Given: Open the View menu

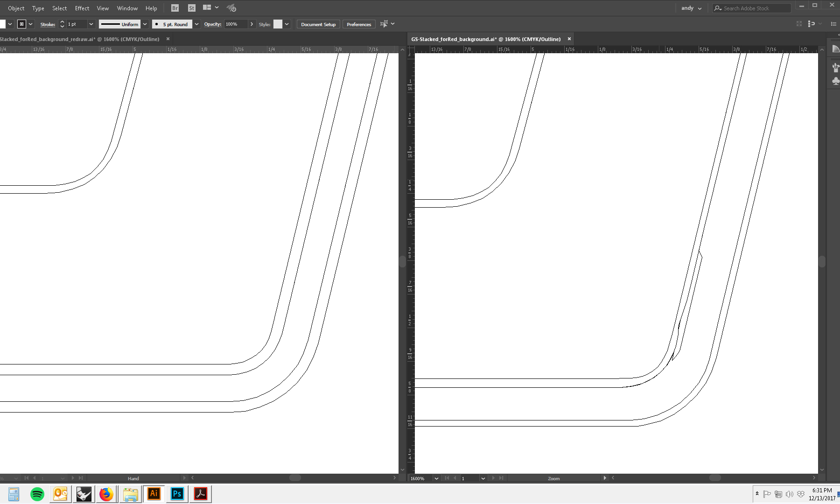Looking at the screenshot, I should [103, 8].
